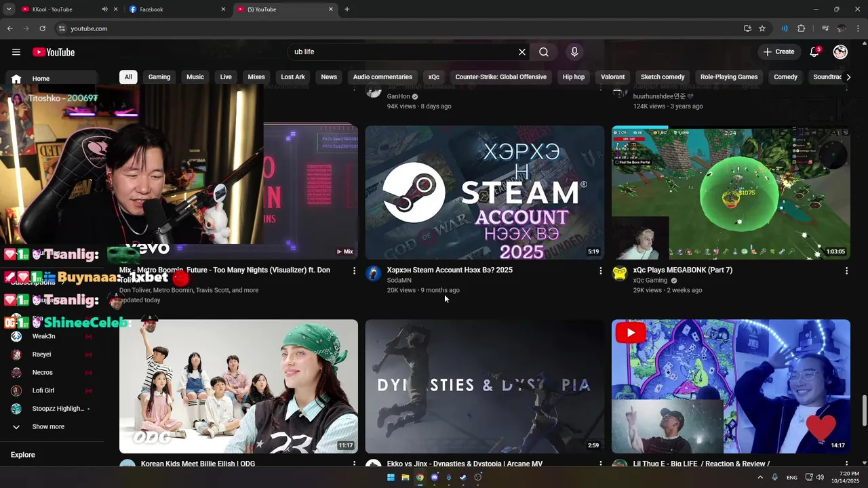868x488 pixels.
Task: Select the Sketch comedy chip
Action: click(x=663, y=77)
